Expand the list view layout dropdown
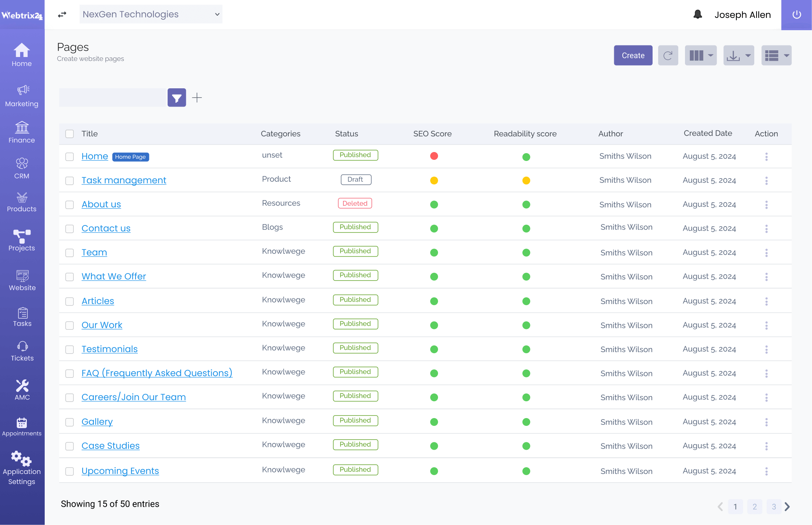This screenshot has width=812, height=525. (777, 56)
